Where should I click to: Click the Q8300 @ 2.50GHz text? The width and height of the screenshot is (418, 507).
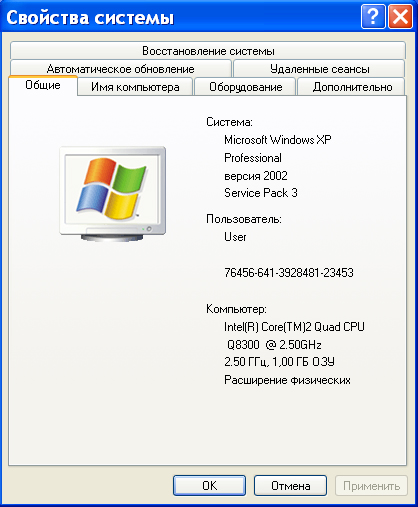(x=274, y=344)
